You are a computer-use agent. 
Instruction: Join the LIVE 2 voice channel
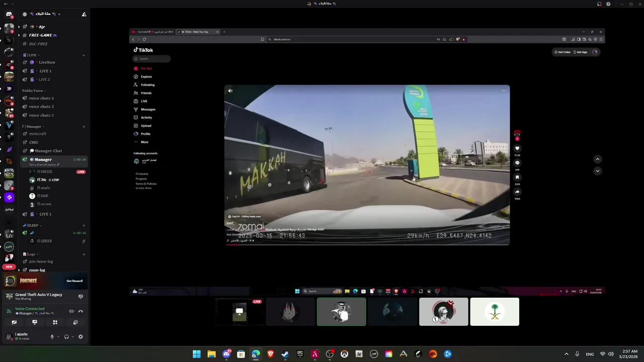click(53, 79)
